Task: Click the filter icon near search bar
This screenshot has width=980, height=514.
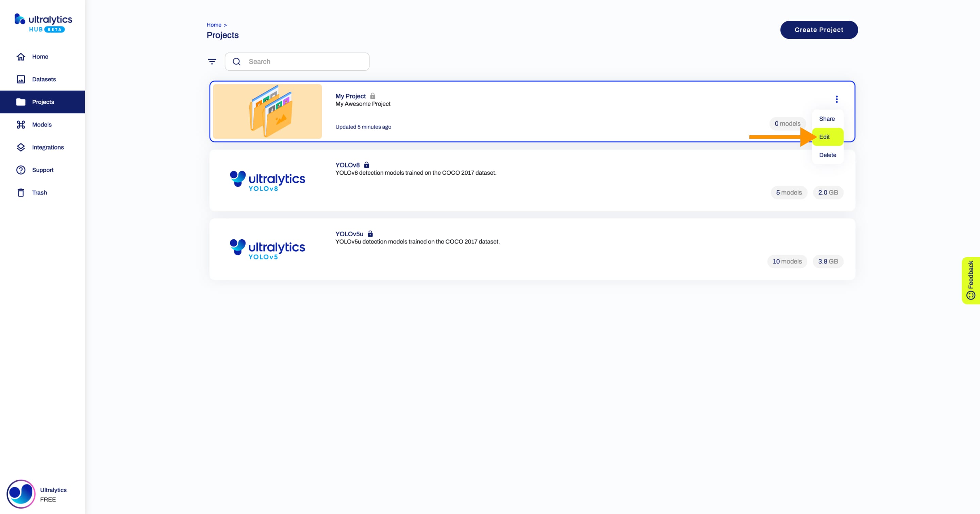Action: click(x=212, y=61)
